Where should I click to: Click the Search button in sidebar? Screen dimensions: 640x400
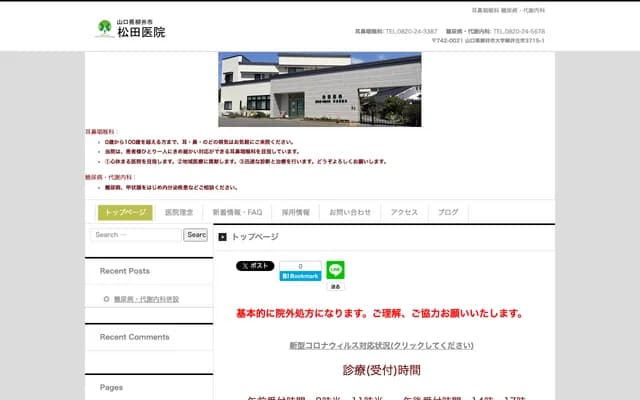[x=196, y=235]
